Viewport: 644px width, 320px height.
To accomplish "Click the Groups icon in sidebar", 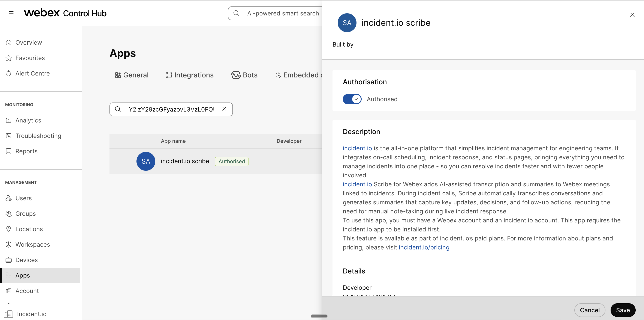I will [9, 214].
